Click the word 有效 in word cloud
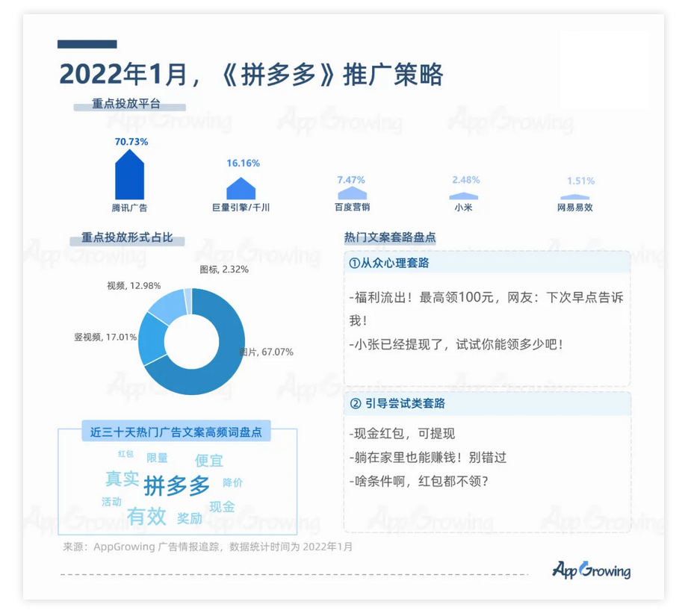 point(146,516)
